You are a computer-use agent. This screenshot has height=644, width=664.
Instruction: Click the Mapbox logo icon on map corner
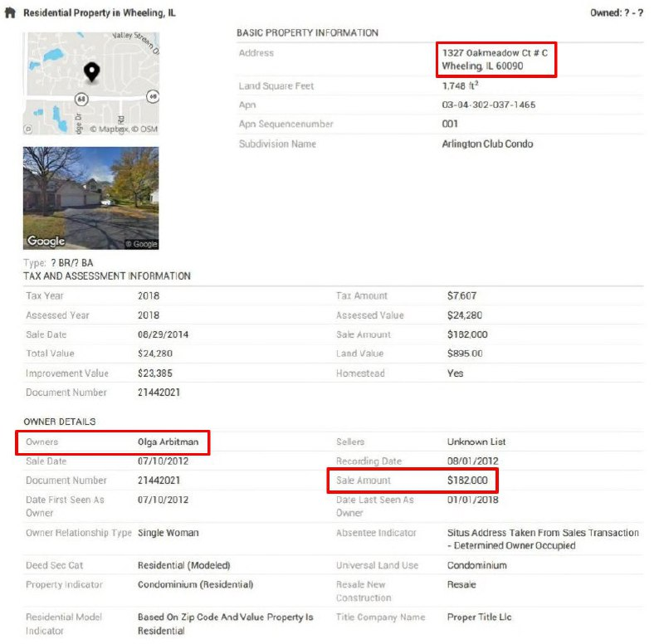click(28, 129)
